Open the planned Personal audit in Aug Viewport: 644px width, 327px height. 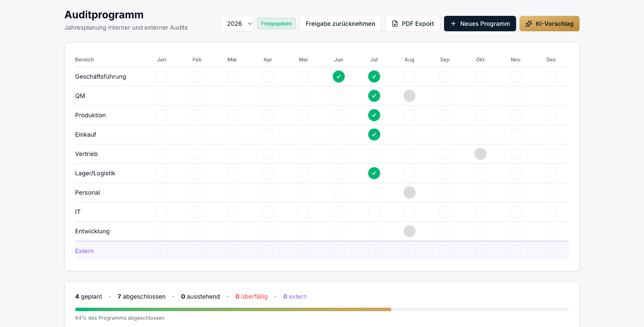pos(409,193)
